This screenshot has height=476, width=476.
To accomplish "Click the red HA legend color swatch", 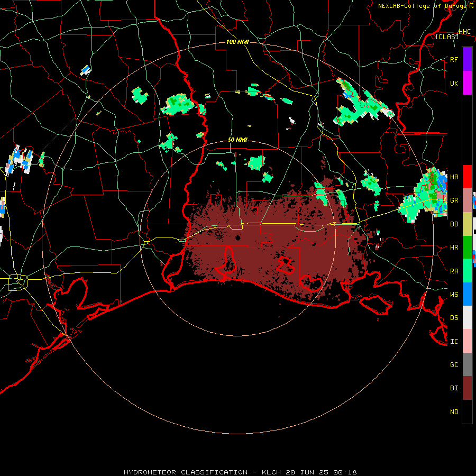I will (467, 177).
